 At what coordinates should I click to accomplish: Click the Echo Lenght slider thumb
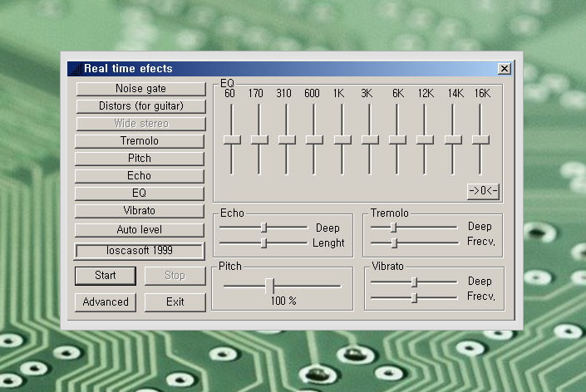(263, 243)
